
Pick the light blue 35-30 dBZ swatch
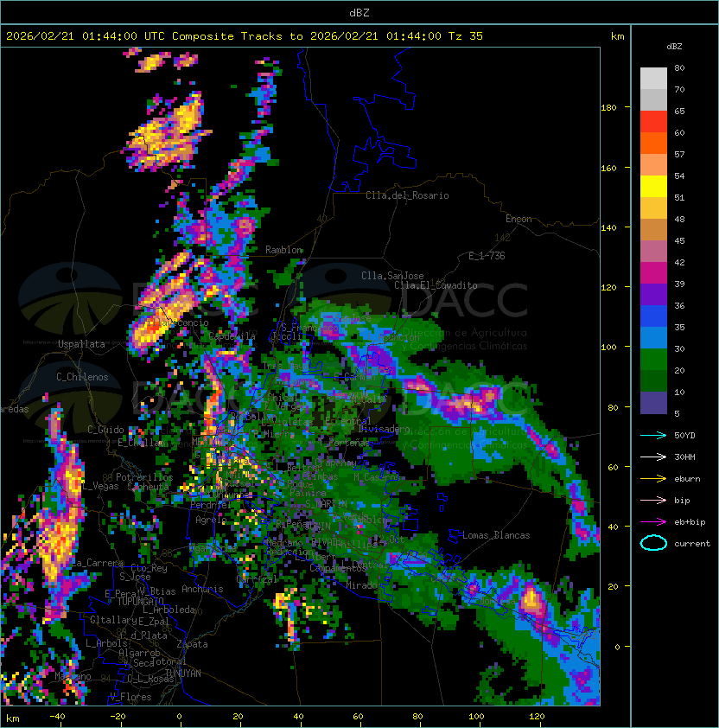pyautogui.click(x=653, y=338)
